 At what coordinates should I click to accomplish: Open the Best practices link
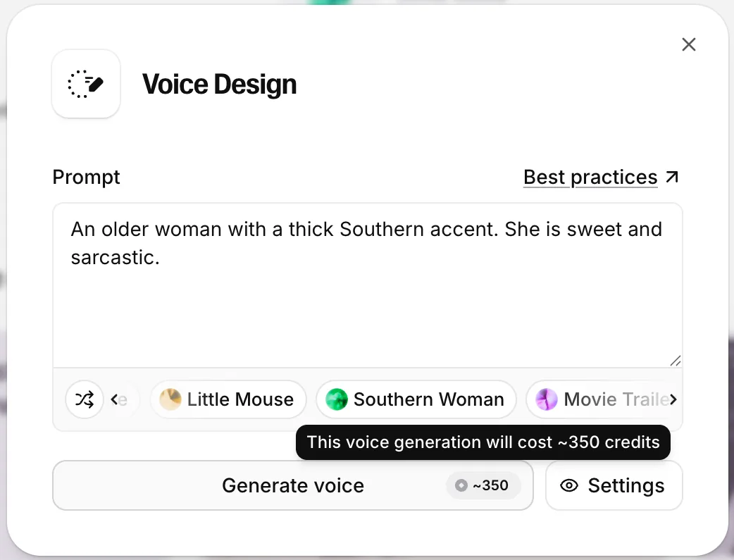tap(590, 178)
